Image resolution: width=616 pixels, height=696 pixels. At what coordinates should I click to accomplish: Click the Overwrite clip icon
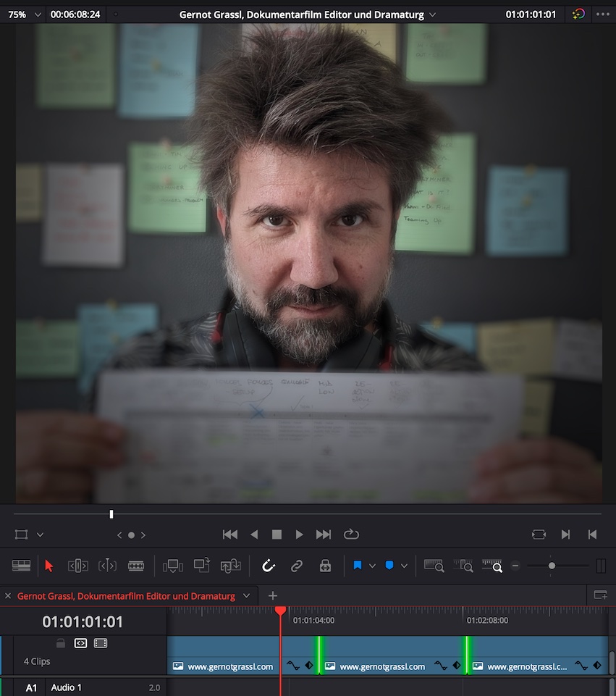point(202,566)
